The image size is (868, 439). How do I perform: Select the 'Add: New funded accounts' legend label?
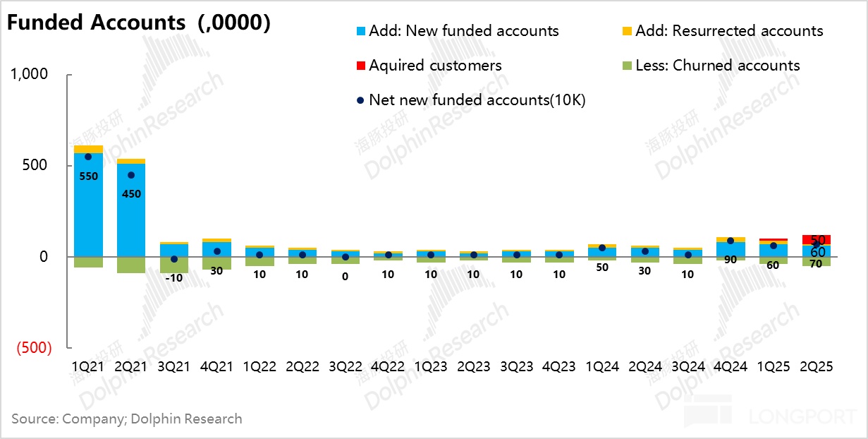pyautogui.click(x=464, y=31)
